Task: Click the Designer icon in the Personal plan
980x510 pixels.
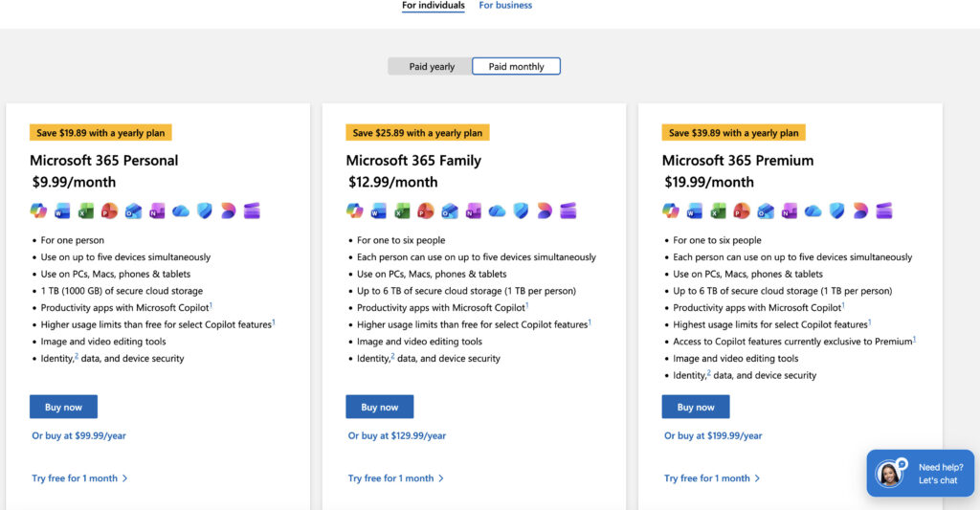Action: click(x=228, y=211)
